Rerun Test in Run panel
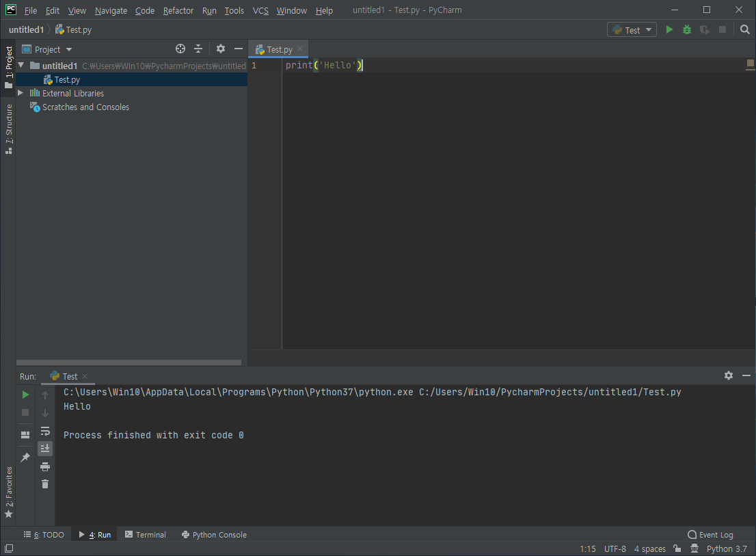The width and height of the screenshot is (756, 556). tap(25, 395)
